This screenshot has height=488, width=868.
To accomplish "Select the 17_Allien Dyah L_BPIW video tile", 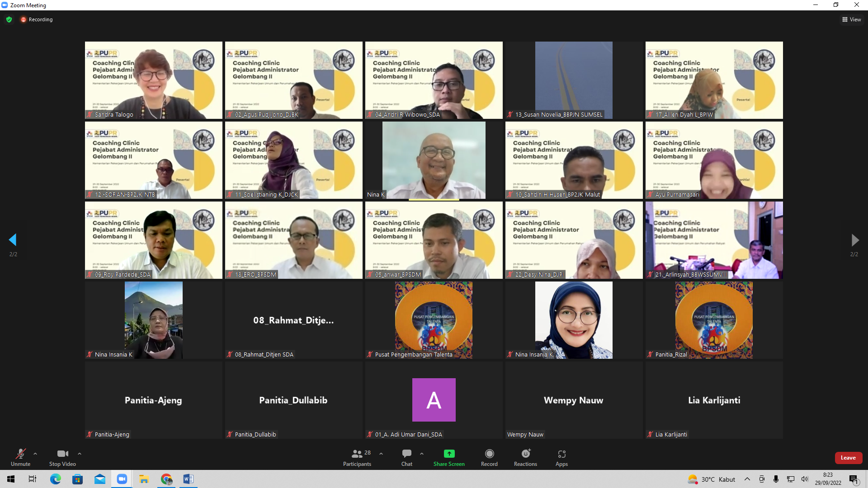I will click(714, 80).
